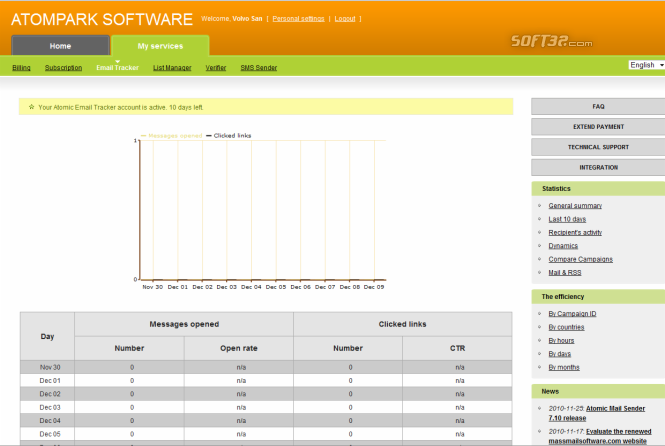Toggle Messages opened legend item
The height and width of the screenshot is (446, 665).
tap(171, 136)
